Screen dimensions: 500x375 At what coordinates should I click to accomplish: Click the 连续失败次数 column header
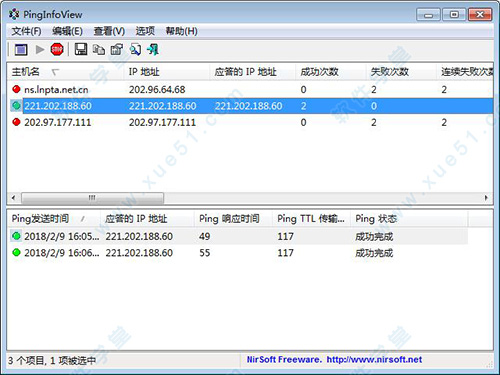click(465, 72)
